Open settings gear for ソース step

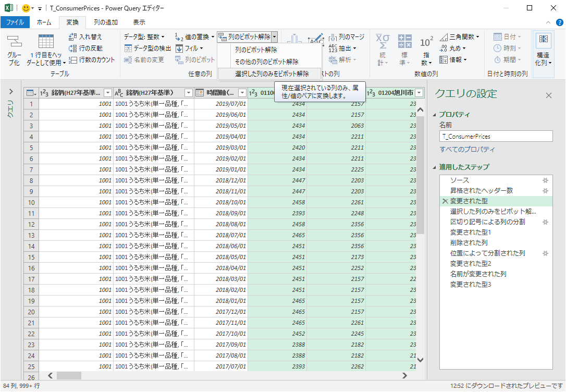(x=545, y=180)
